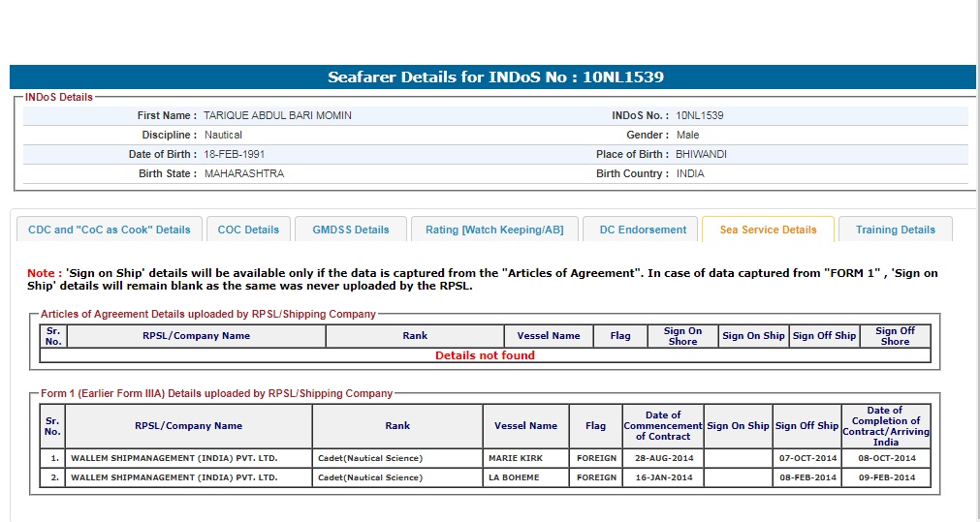Go to the DC Endorsement tab

tap(641, 230)
